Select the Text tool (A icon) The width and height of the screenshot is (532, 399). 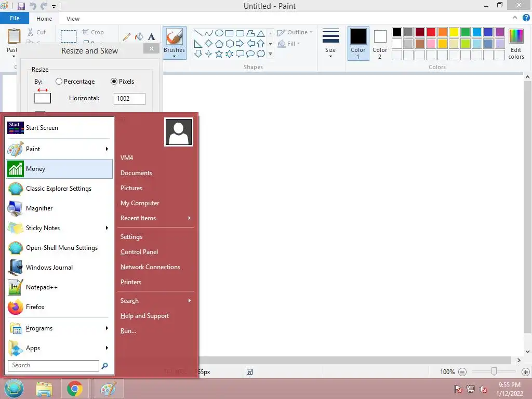pyautogui.click(x=151, y=37)
